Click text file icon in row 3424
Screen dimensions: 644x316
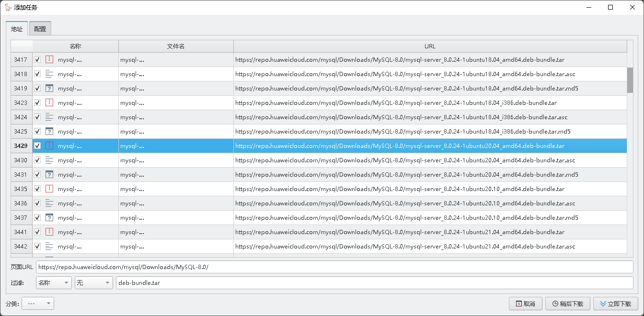[49, 117]
